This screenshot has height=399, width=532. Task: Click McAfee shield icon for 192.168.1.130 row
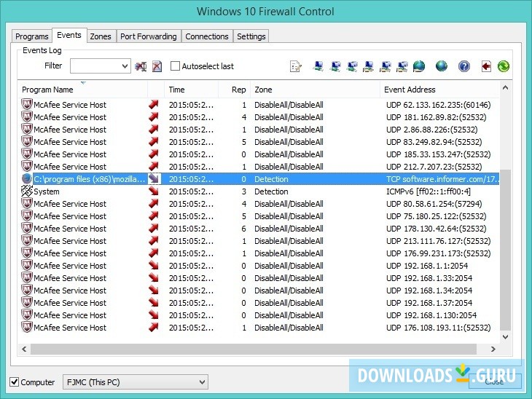(x=26, y=315)
